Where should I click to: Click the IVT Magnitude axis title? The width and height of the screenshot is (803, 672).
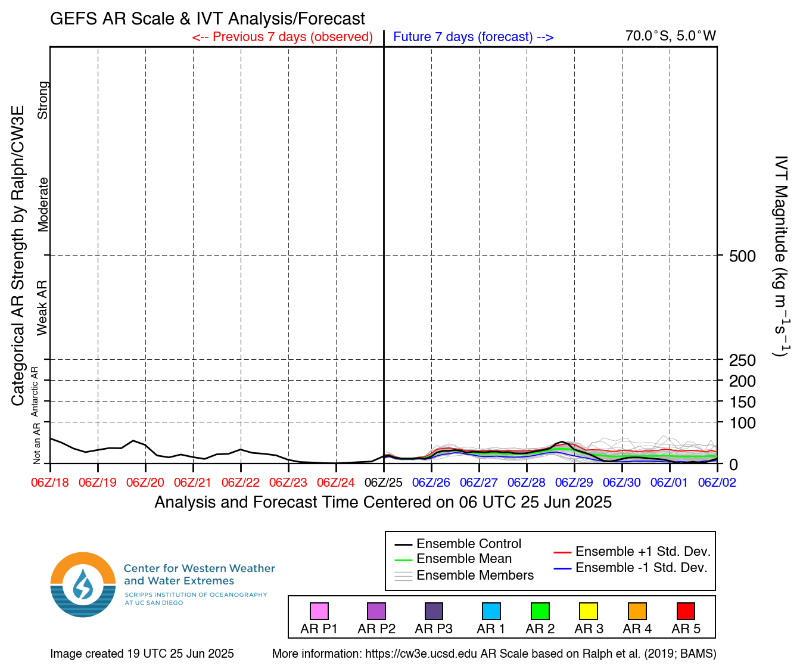point(782,256)
